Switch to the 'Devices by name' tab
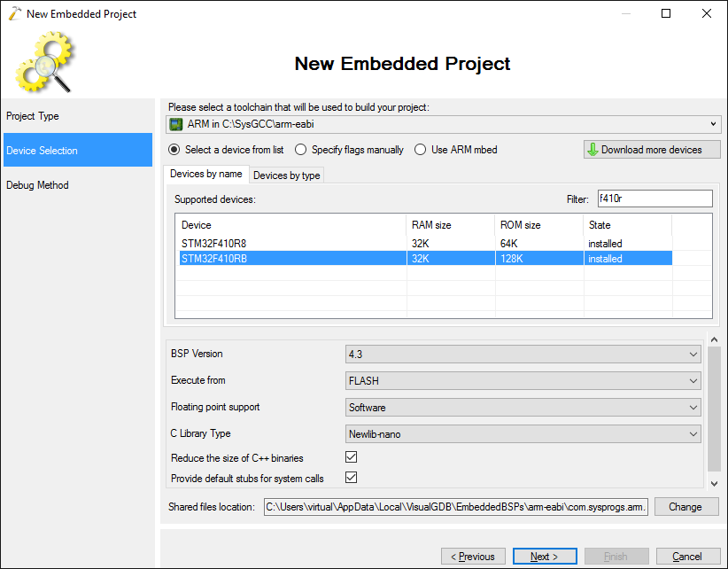The width and height of the screenshot is (728, 569). pyautogui.click(x=206, y=175)
